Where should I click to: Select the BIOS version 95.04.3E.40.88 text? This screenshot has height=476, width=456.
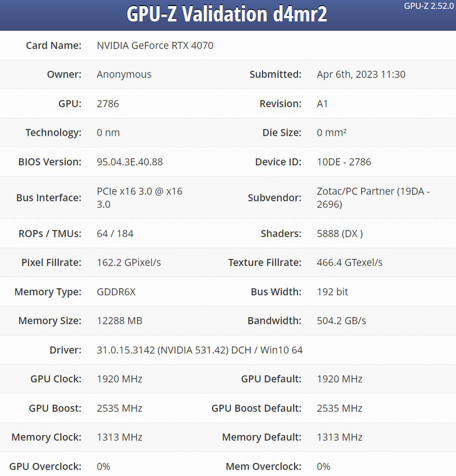tap(130, 162)
